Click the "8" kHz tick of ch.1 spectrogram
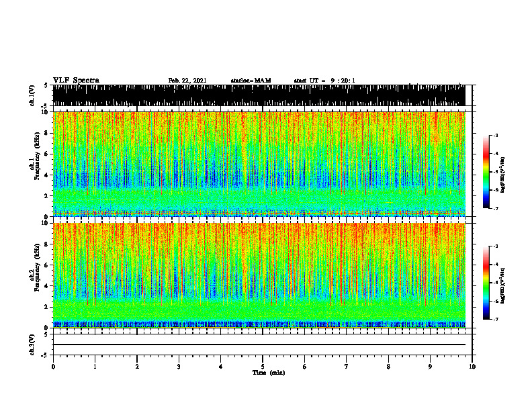 tap(47, 133)
